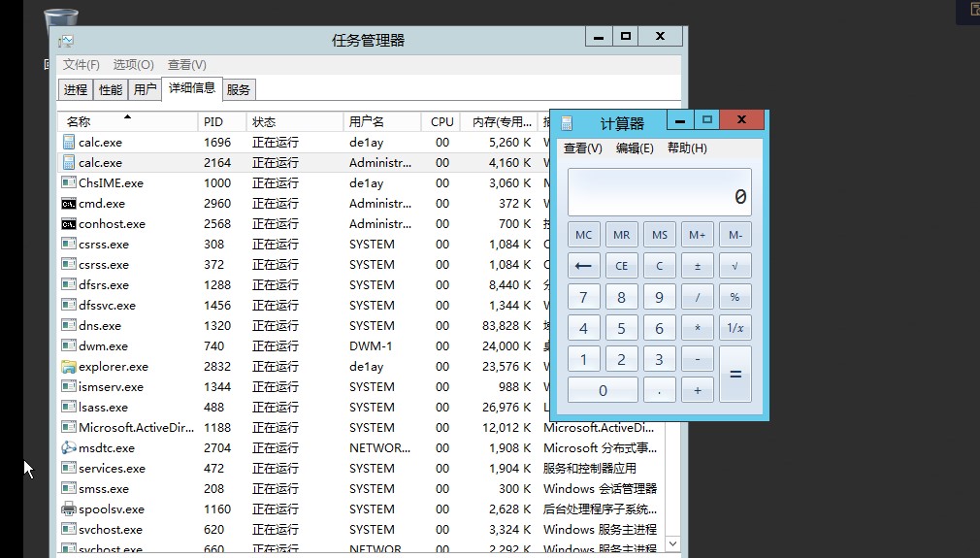
Task: Click the Calculator title bar icon
Action: click(567, 123)
